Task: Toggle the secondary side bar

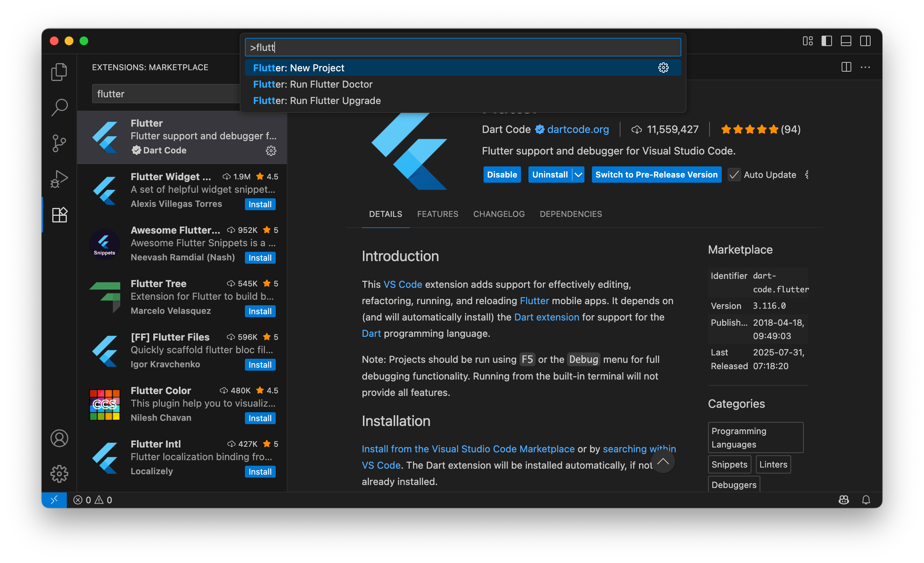Action: click(x=865, y=41)
